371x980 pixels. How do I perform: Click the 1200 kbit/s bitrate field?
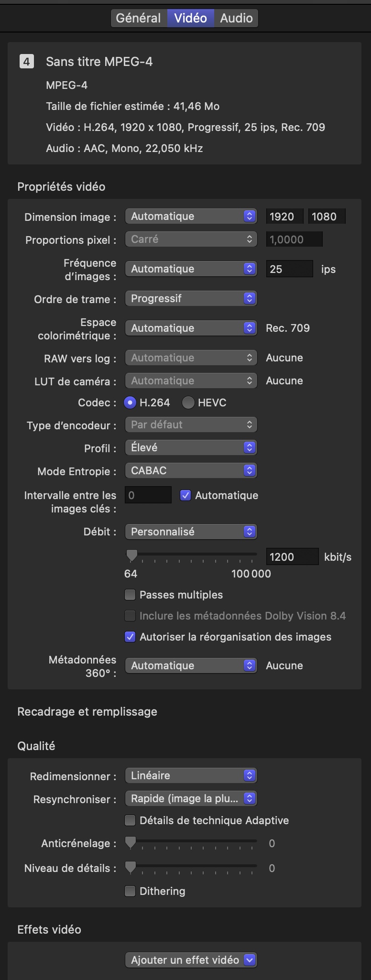coord(292,556)
